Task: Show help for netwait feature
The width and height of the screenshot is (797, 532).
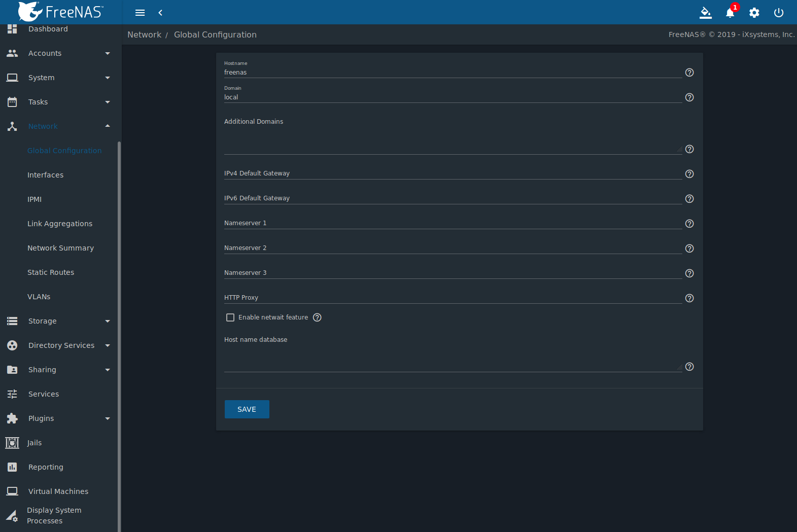Action: [x=317, y=317]
